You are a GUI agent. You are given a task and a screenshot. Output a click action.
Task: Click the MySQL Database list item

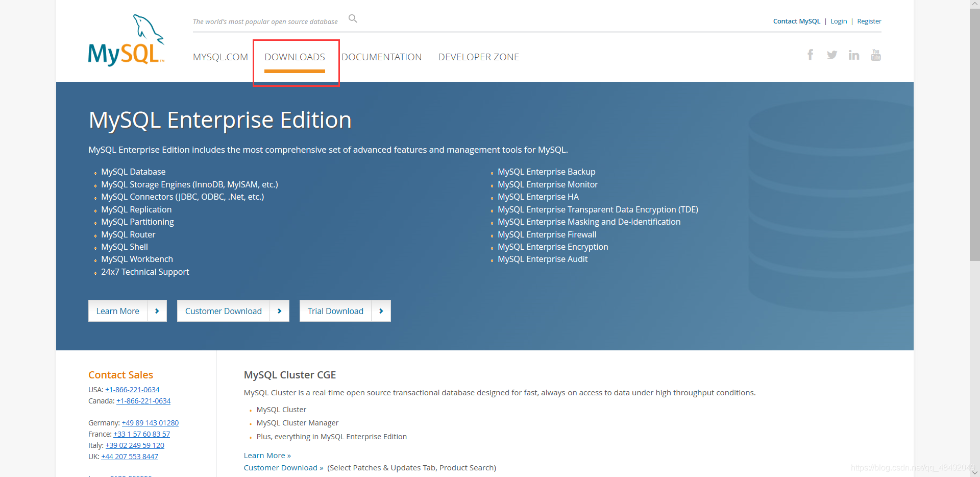click(x=133, y=172)
